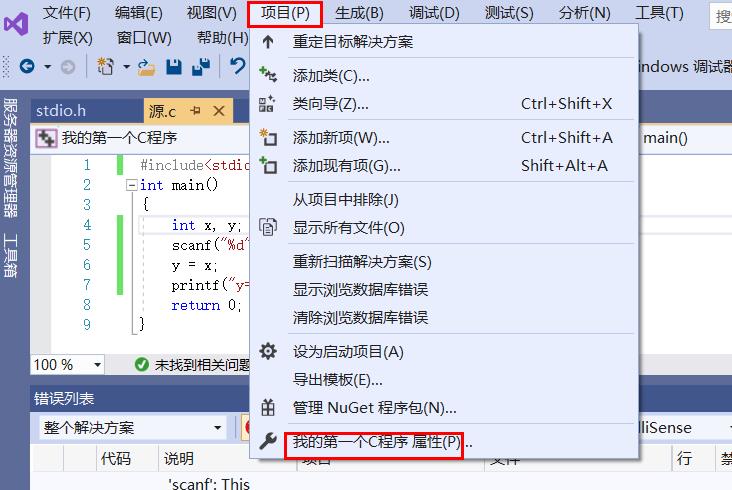Click the 行 column header
Viewport: 732px width, 490px height.
point(684,458)
